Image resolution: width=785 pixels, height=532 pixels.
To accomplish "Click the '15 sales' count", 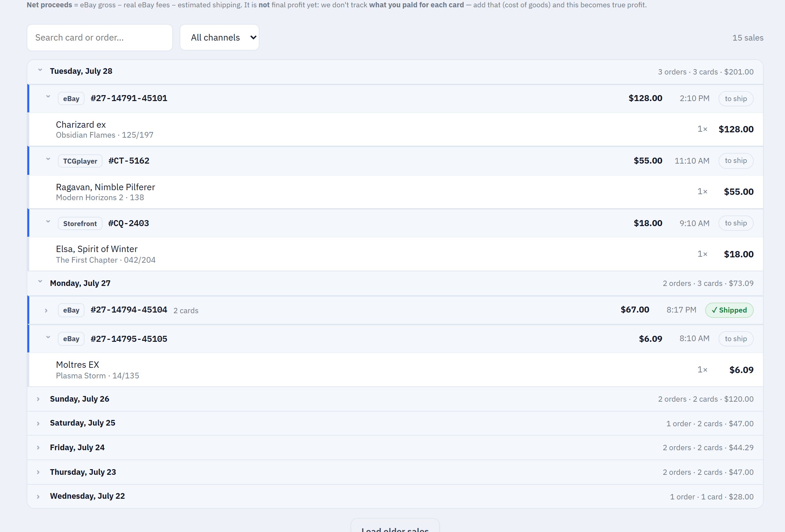I will pos(747,38).
